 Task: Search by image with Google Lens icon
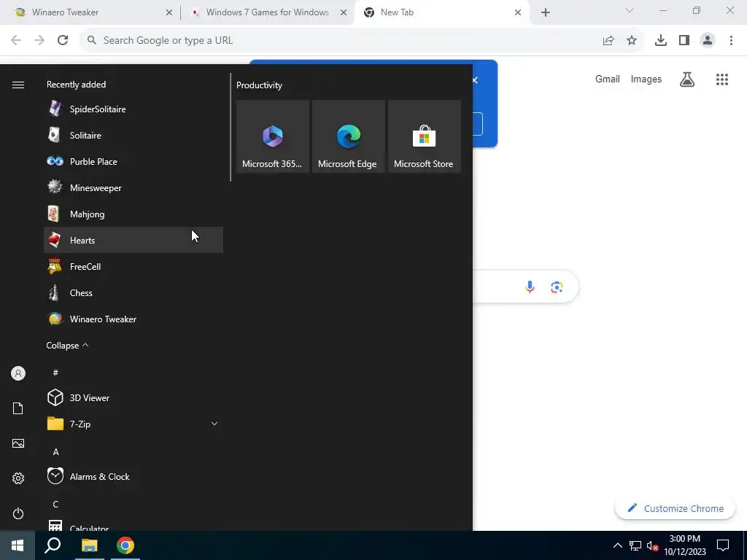(x=557, y=287)
